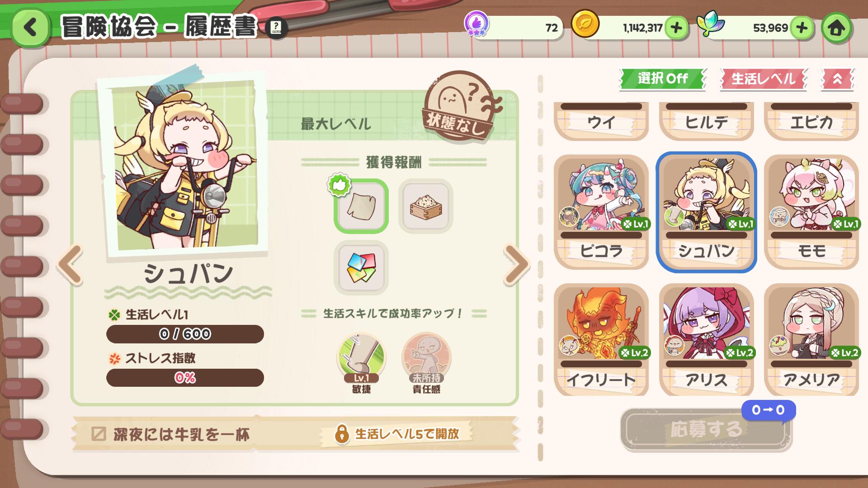Add gold coins with plus button
The height and width of the screenshot is (488, 868).
(676, 28)
